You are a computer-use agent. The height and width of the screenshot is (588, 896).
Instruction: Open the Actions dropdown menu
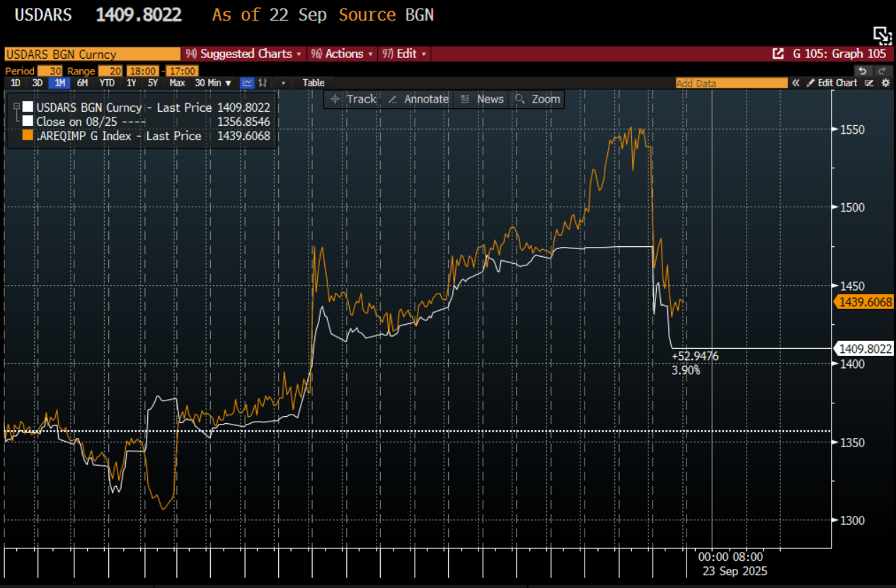343,54
